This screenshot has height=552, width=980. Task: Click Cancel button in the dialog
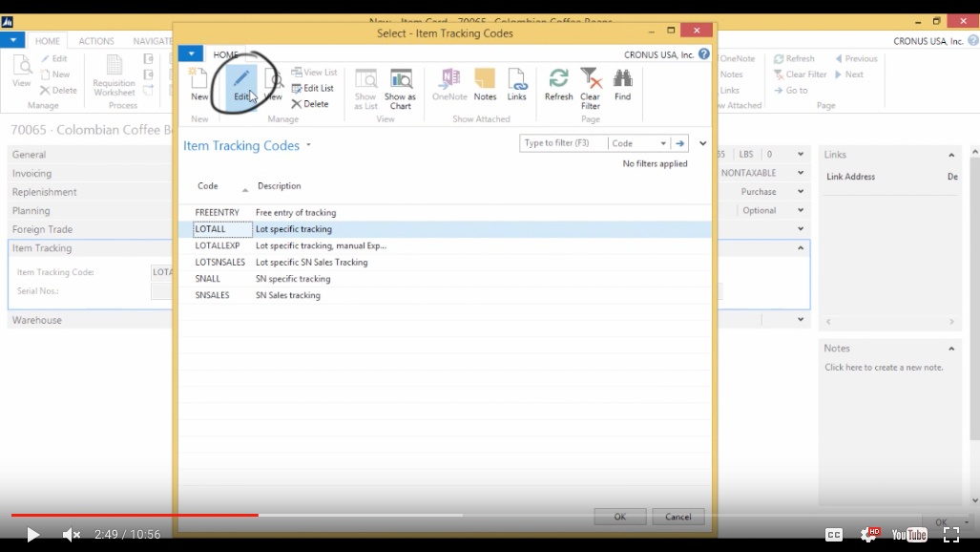point(678,517)
